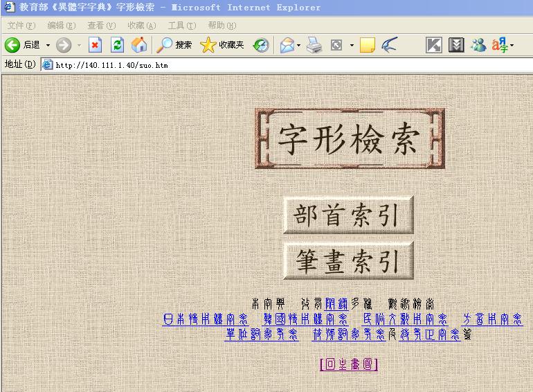Click the Back arrow button
The image size is (533, 392).
coord(12,45)
